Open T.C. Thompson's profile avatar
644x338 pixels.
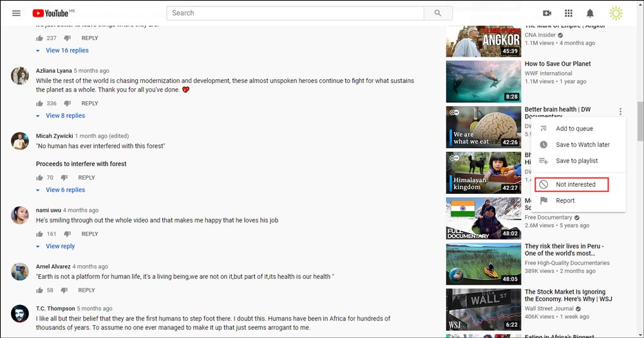pos(20,314)
